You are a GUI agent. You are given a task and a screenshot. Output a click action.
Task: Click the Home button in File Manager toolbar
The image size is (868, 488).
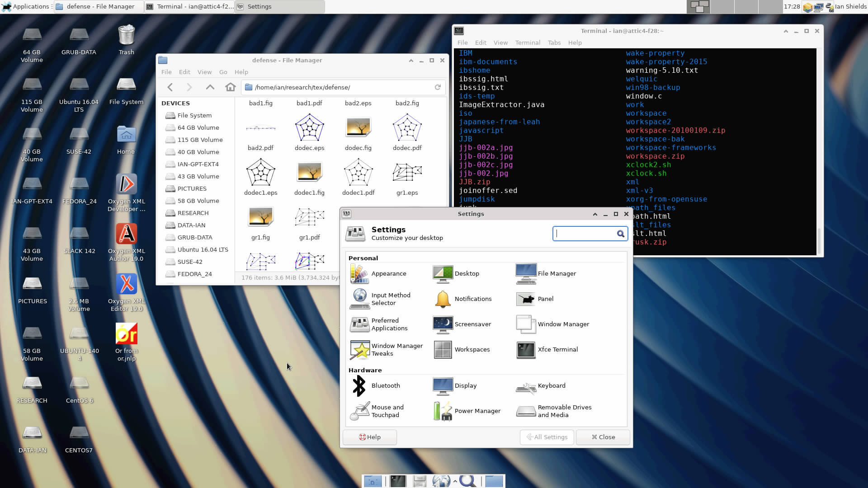230,87
